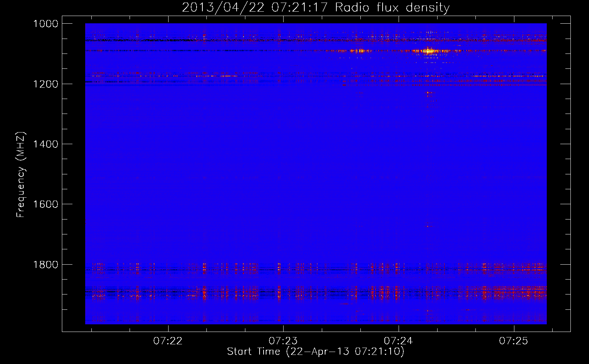Click the "Frequency (MHZ)" axis label
Viewport: 589px width, 364px height.
click(21, 175)
